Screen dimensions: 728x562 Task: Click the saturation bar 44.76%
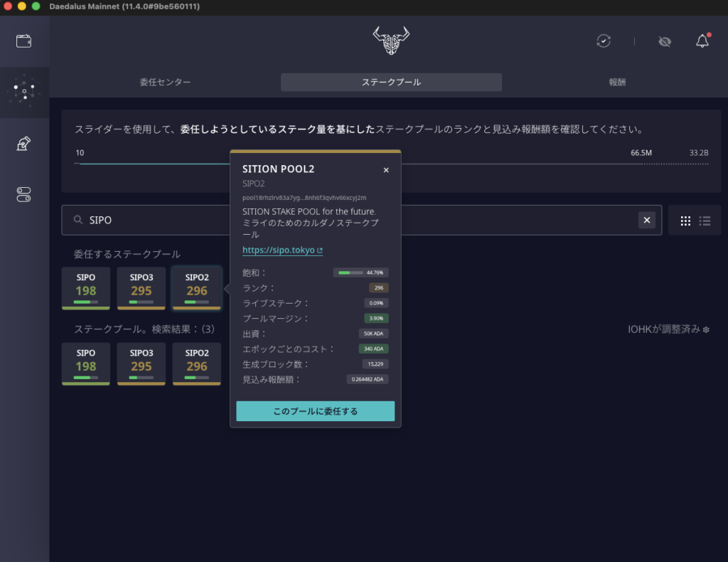360,272
